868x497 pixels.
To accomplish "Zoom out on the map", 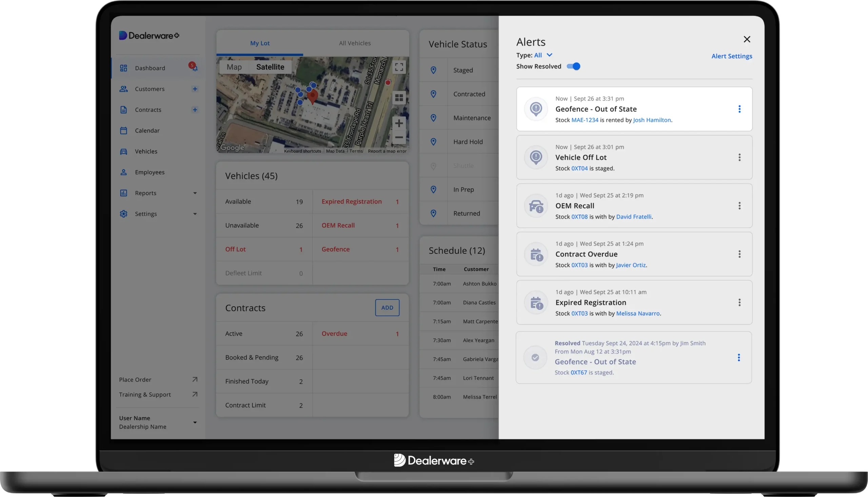I will point(399,137).
